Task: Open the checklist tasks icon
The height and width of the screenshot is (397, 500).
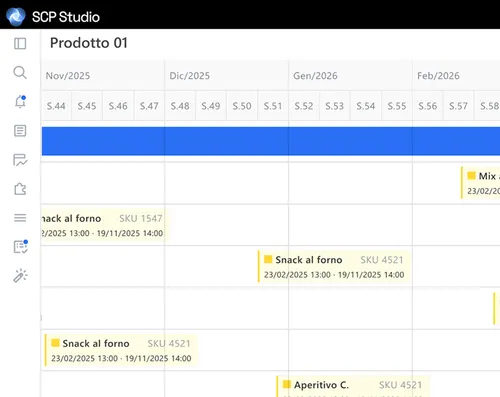Action: [20, 247]
